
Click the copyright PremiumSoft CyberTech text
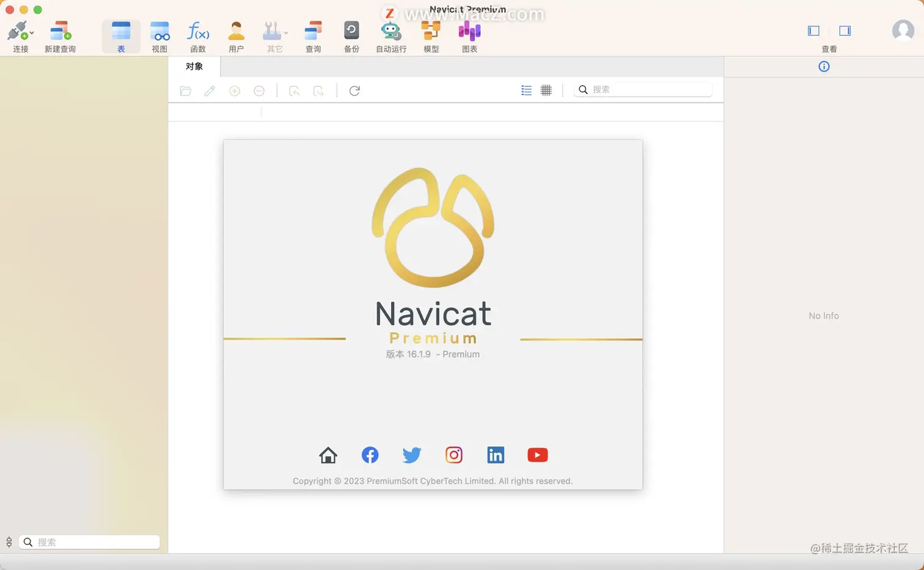click(433, 481)
